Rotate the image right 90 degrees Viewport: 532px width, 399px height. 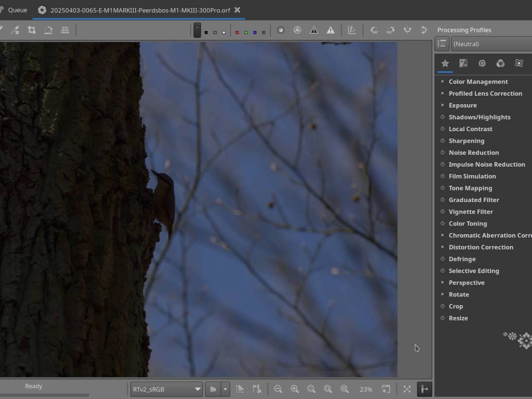(391, 30)
